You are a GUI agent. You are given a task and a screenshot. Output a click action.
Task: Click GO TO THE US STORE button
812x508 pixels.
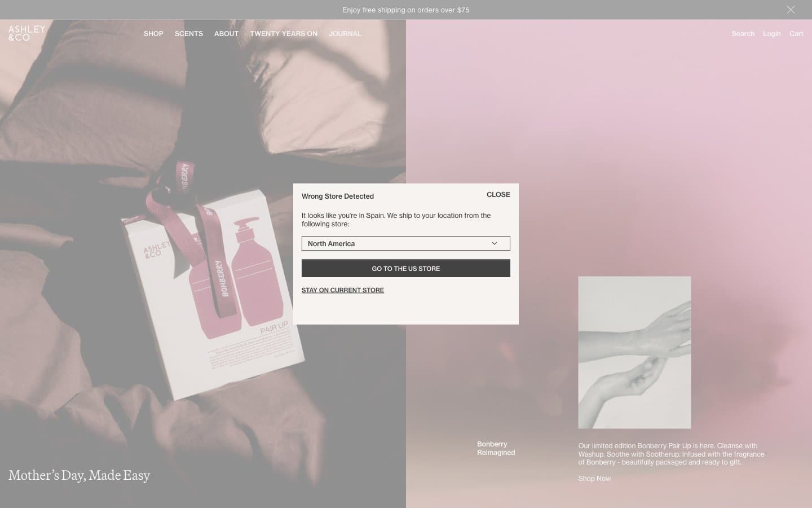(406, 268)
